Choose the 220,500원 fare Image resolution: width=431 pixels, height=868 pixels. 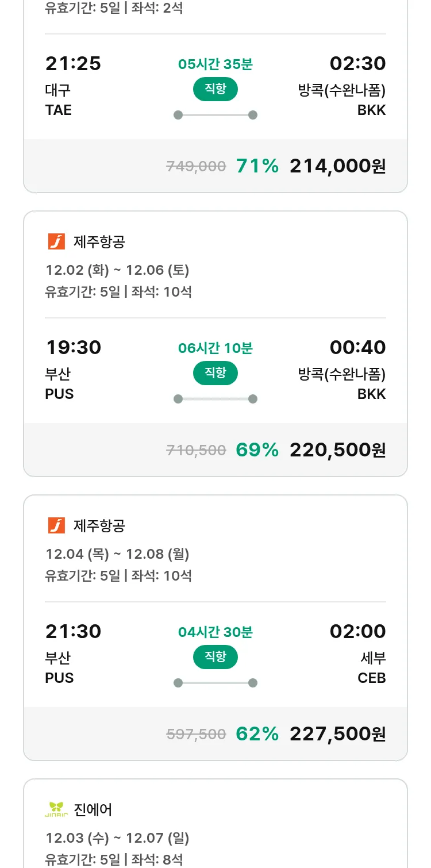pyautogui.click(x=337, y=450)
